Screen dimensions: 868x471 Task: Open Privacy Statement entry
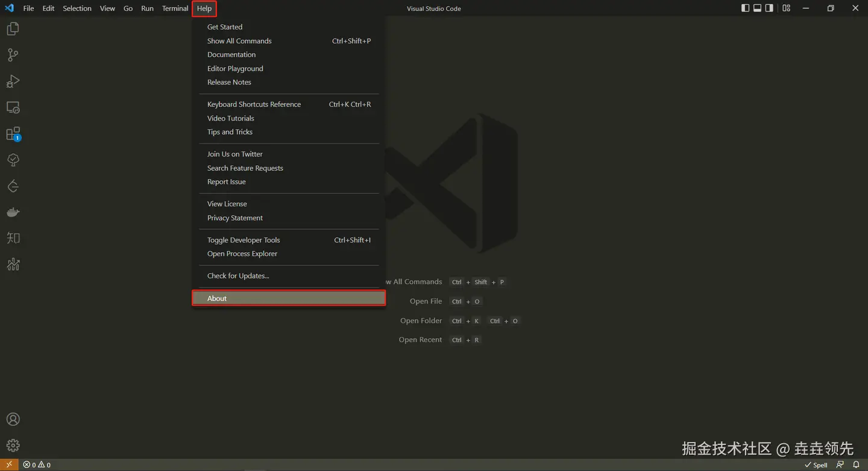pyautogui.click(x=289, y=218)
